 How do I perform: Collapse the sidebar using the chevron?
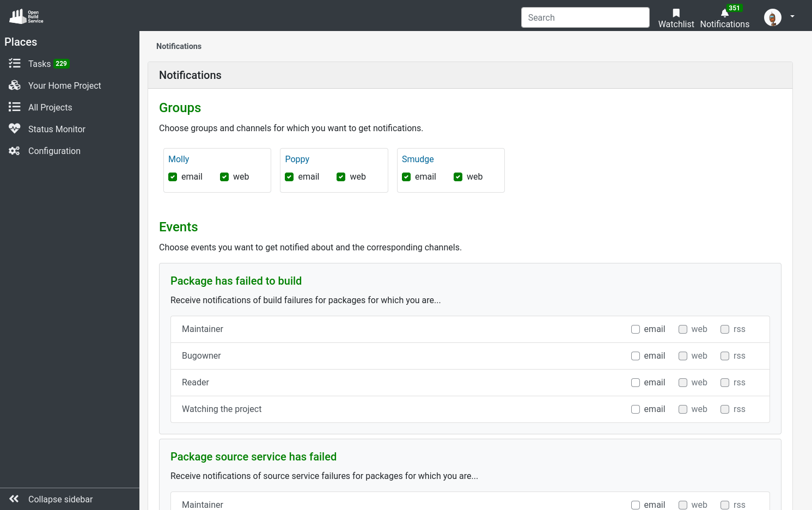coord(13,499)
